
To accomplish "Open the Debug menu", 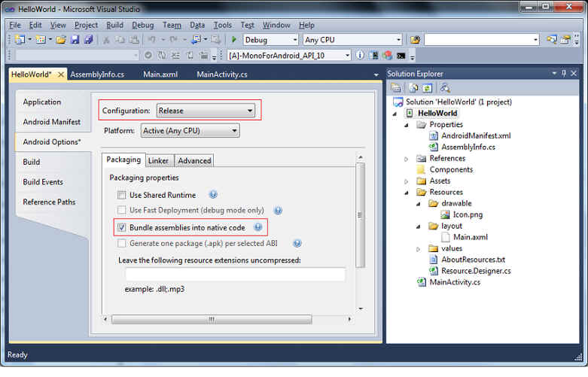I will pyautogui.click(x=142, y=25).
